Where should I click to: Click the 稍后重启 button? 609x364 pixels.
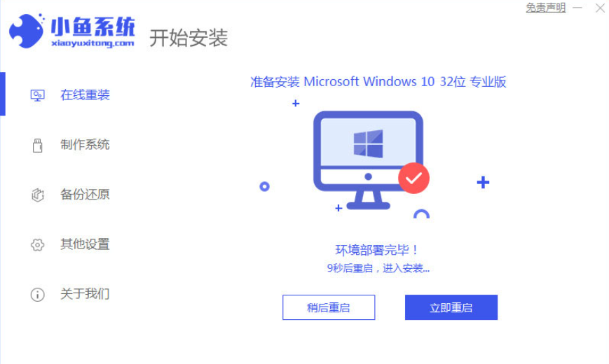(329, 307)
